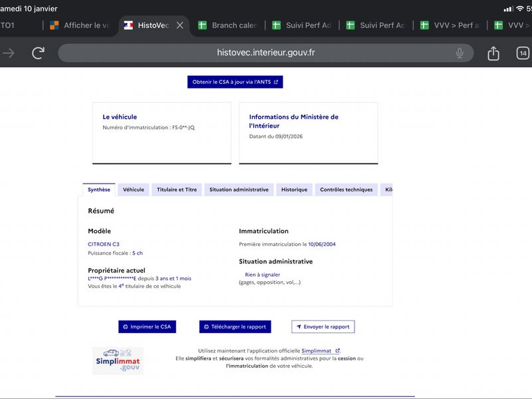Click Télécharger le rapport button
Image resolution: width=532 pixels, height=399 pixels.
(x=235, y=327)
